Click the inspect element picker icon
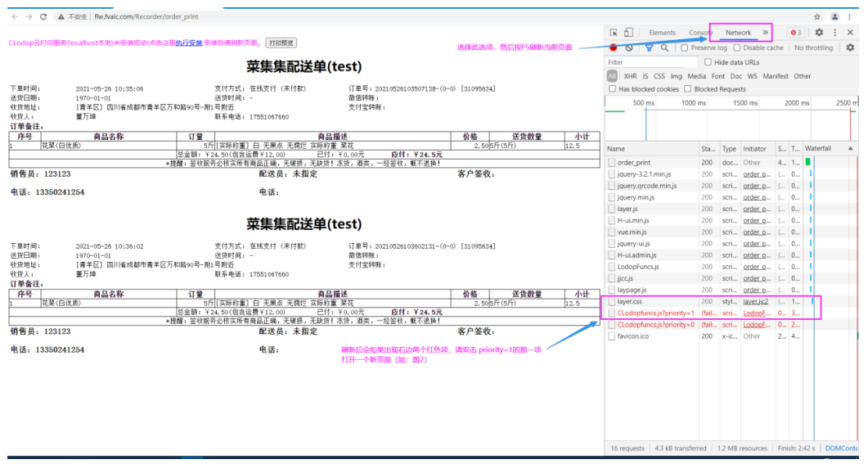Screen dimensions: 868x464 (614, 33)
